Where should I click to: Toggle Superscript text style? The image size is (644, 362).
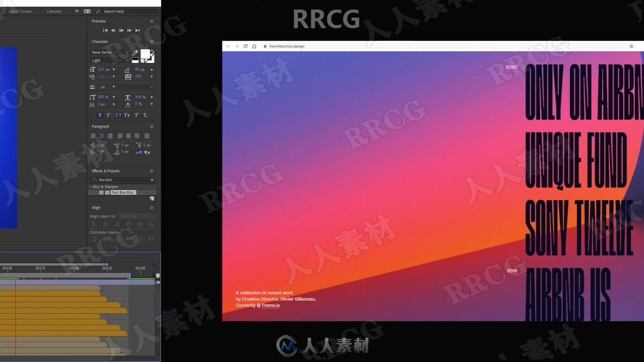tap(137, 115)
